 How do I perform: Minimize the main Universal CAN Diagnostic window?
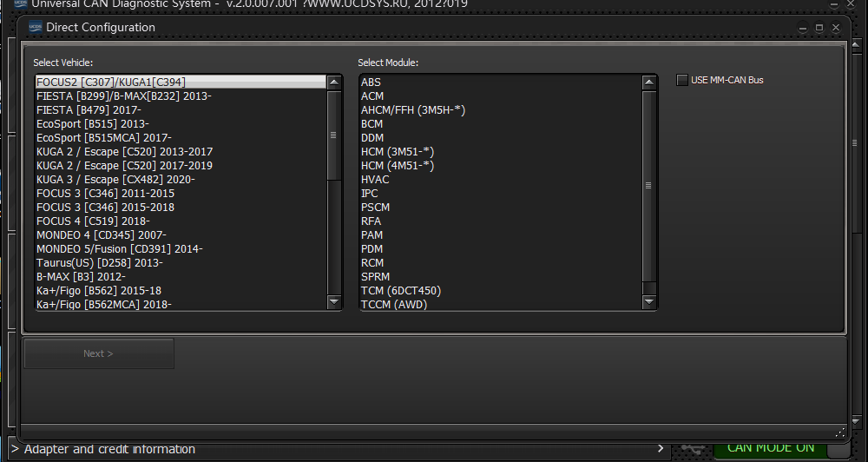(x=833, y=4)
